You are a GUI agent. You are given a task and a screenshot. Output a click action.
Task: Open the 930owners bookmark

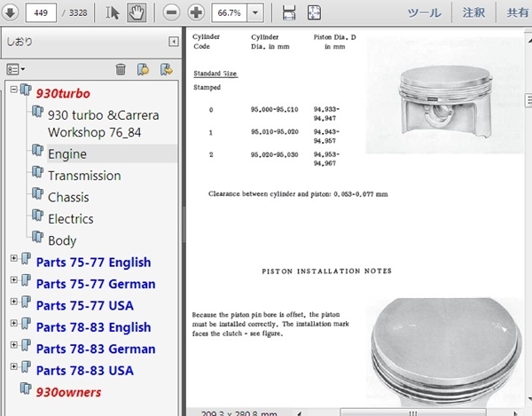click(68, 393)
